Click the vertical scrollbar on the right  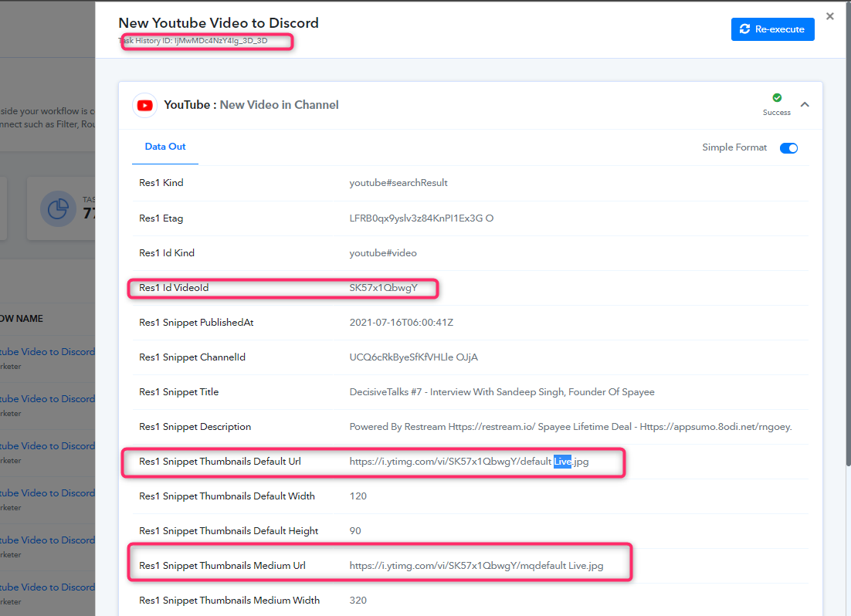point(848,233)
